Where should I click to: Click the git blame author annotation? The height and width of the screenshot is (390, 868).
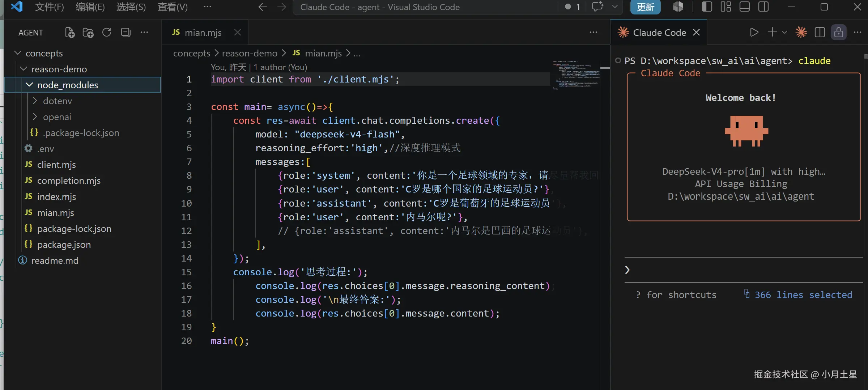pos(259,67)
